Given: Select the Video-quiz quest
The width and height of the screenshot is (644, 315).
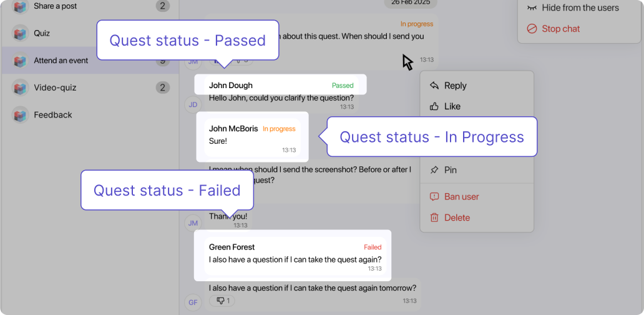Looking at the screenshot, I should [55, 87].
